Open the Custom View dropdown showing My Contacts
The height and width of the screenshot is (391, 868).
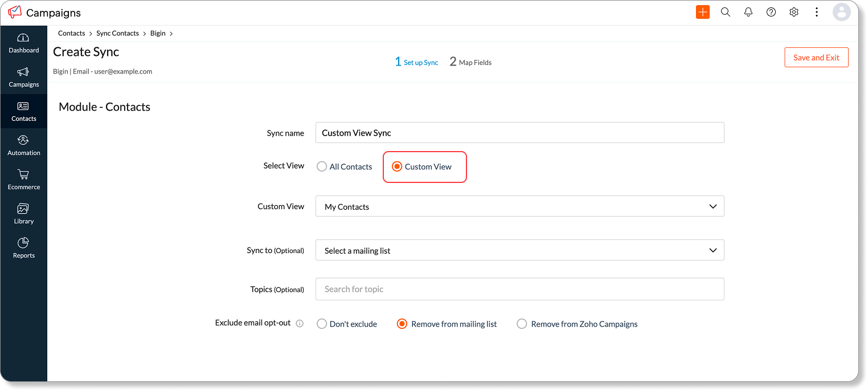point(519,206)
